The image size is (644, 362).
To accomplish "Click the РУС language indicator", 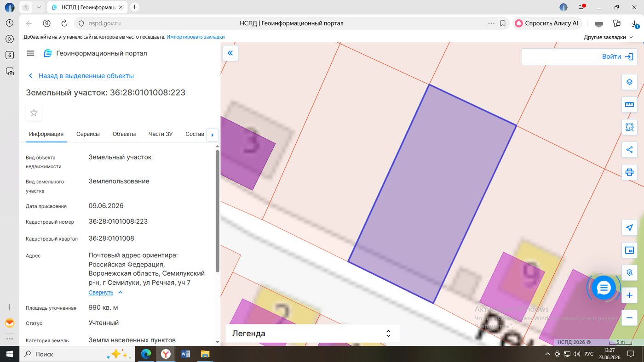I will coord(589,354).
